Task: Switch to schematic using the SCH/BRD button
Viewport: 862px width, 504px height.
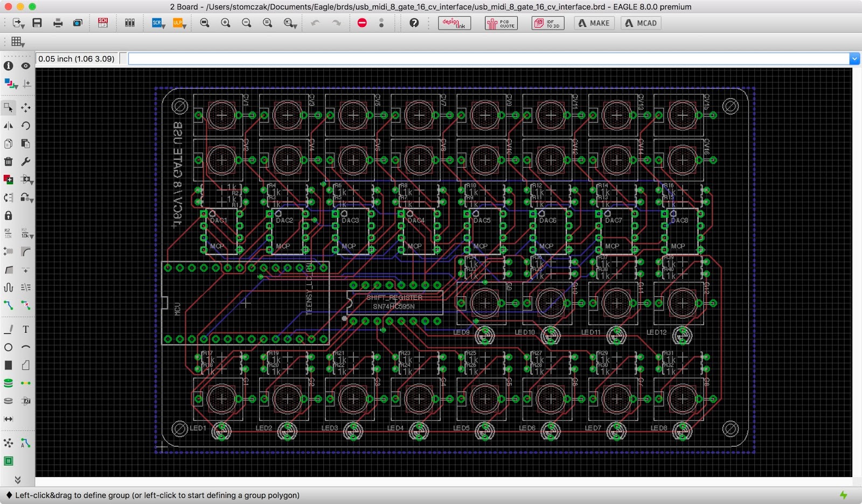Action: (x=102, y=23)
